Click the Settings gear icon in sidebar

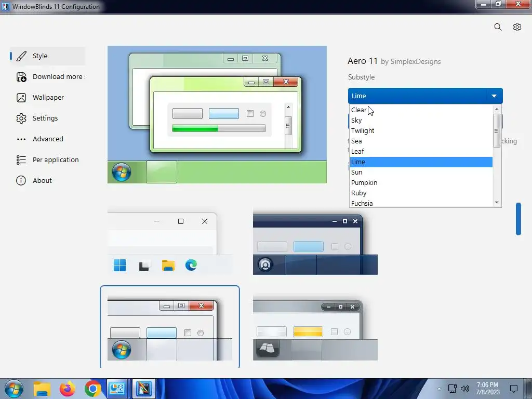pos(21,118)
